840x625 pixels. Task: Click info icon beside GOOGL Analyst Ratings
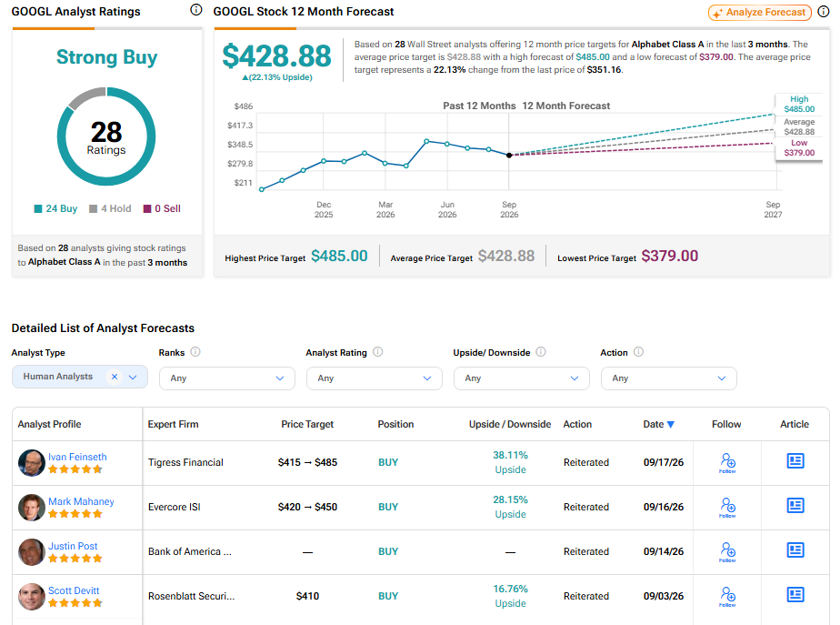point(196,10)
